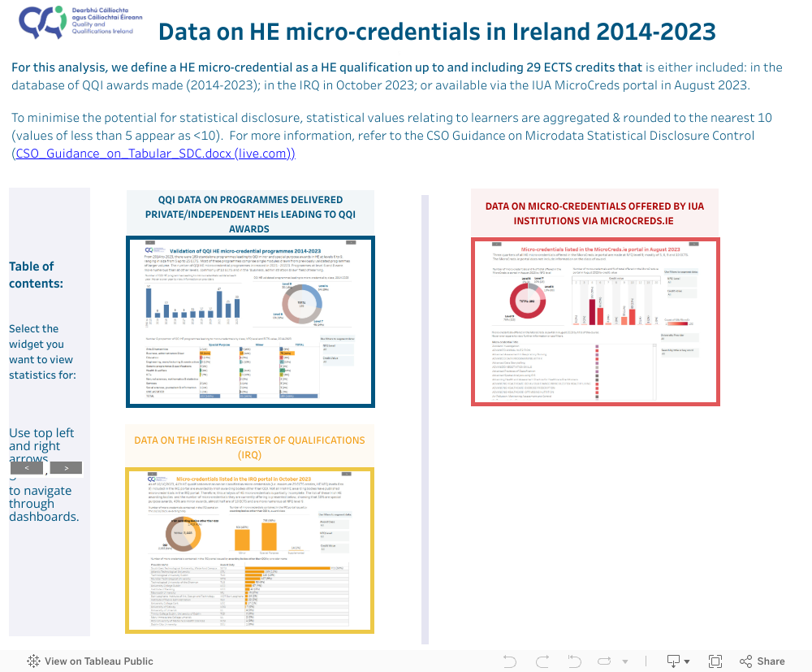Click next arrow inside MicroCreds thumbnail
This screenshot has width=812, height=672.
694,244
